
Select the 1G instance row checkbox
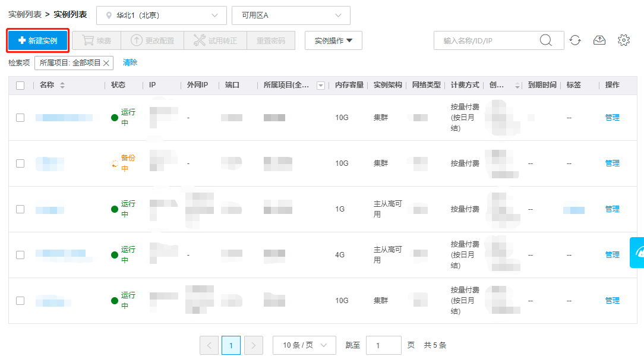click(x=20, y=209)
